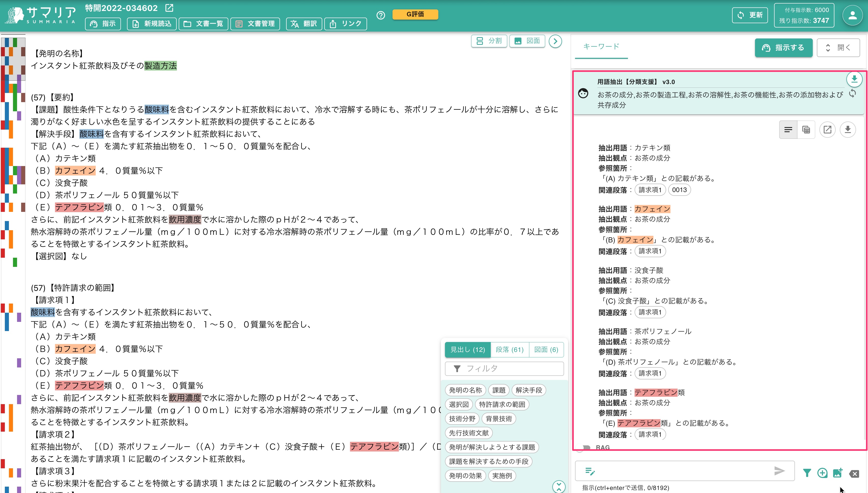Switch to the 図面 (6) tab
This screenshot has width=868, height=493.
point(546,349)
